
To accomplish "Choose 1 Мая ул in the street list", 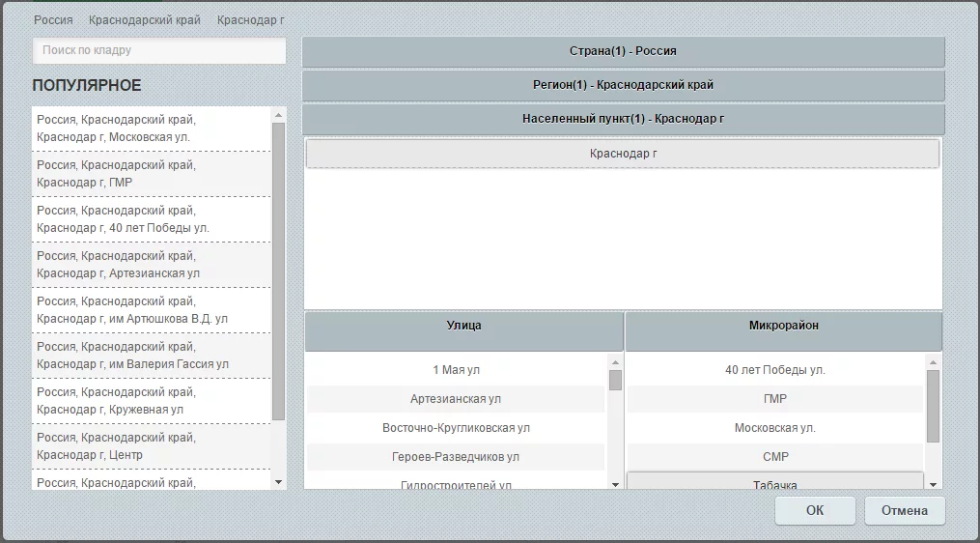I will click(456, 370).
